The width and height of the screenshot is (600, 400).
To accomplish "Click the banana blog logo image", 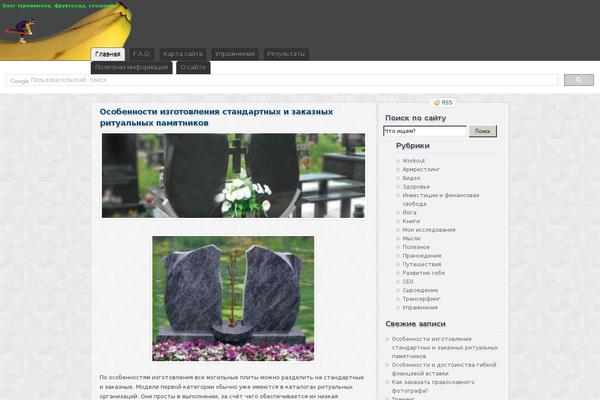I will click(66, 30).
